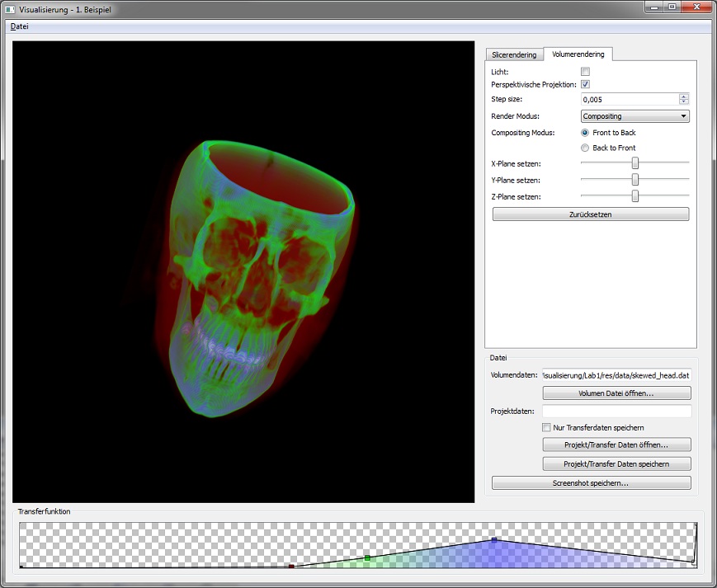This screenshot has height=588, width=717.
Task: Select the blue transfer function control point
Action: 493,539
